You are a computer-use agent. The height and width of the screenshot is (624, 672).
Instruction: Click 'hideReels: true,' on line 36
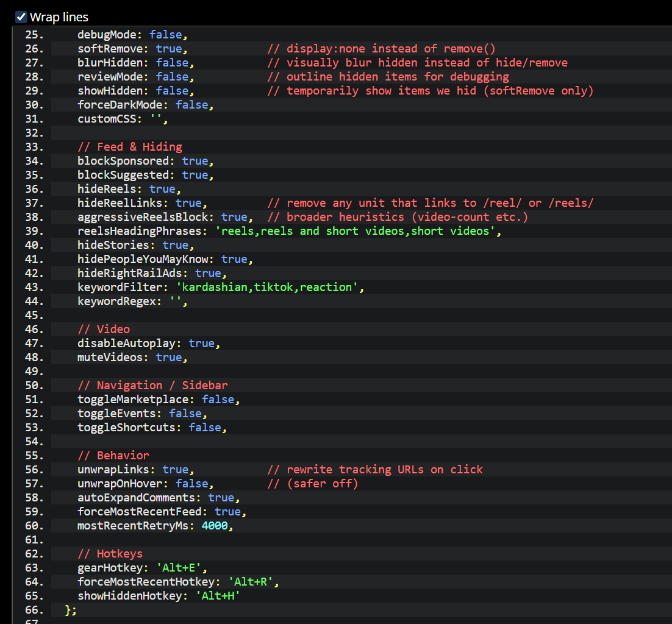tap(129, 190)
